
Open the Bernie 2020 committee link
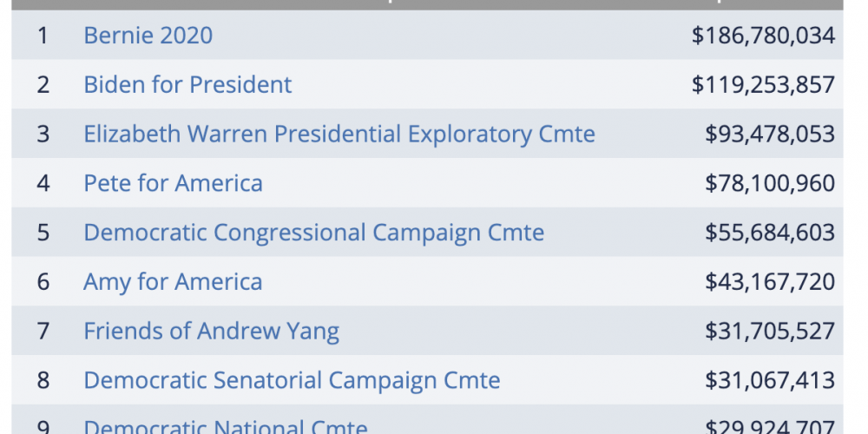pyautogui.click(x=148, y=36)
